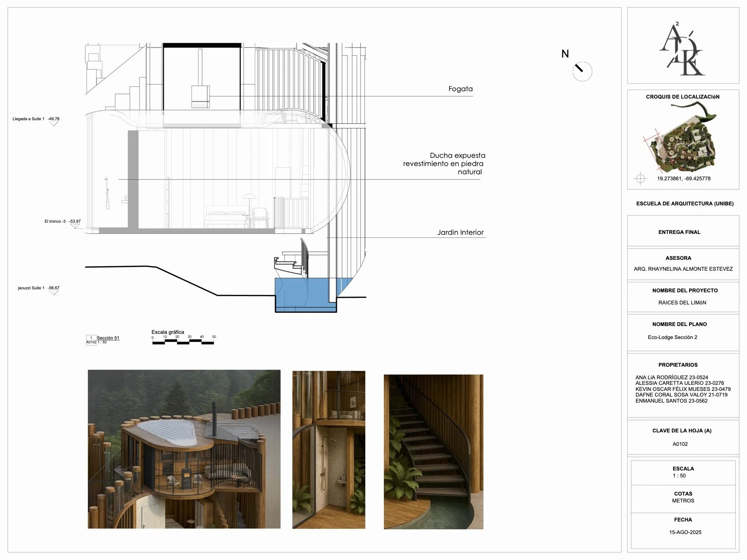Click the Llegada a Suite 1 level marker triangle
This screenshot has width=747, height=560.
(x=54, y=123)
